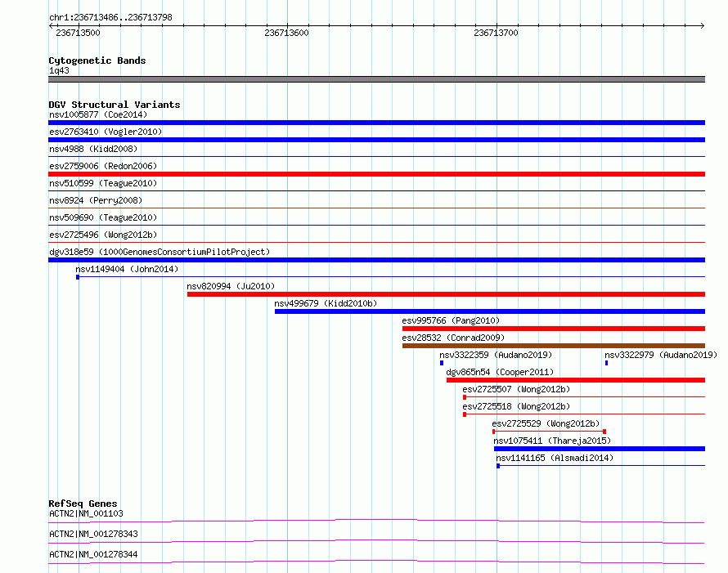Open esv2759006 (Redon2006) variant label
Viewport: 728px width, 573px height.
103,166
